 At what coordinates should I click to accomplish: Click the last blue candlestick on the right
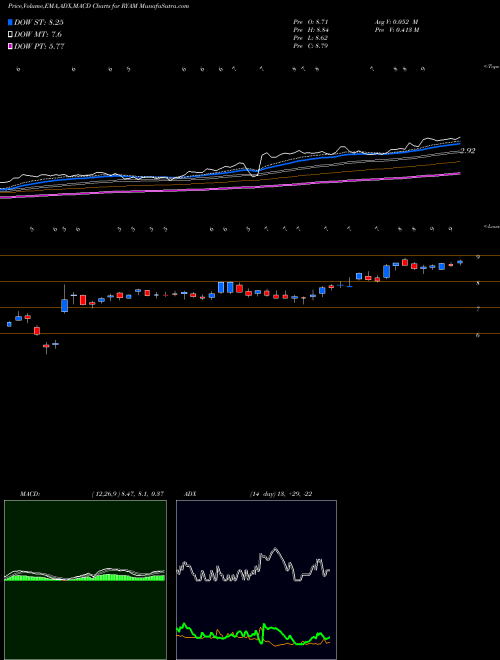[x=460, y=262]
